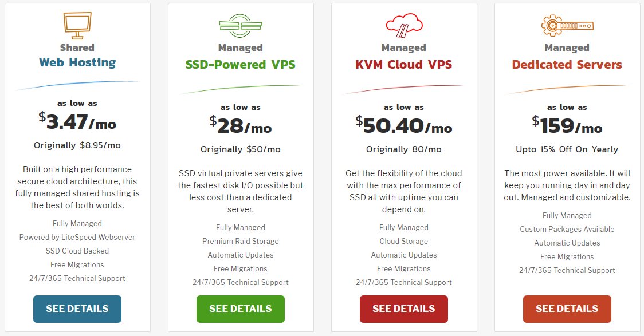
Task: Click the $50.40/mo cloud price
Action: [404, 126]
